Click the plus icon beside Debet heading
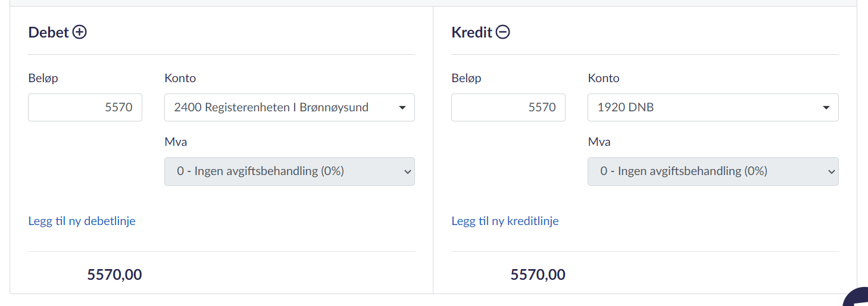Screen dimensions: 868x306 (80, 32)
